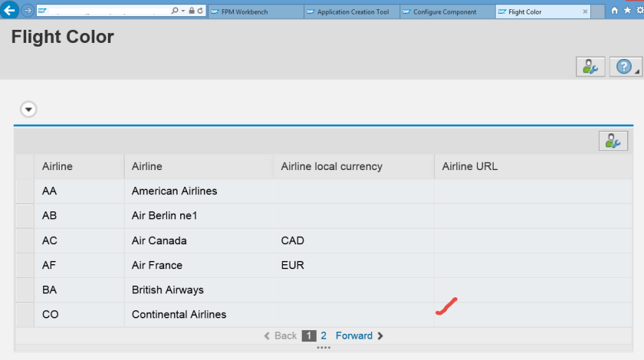The width and height of the screenshot is (644, 360).
Task: Expand the round collapse arrow above table
Action: point(28,110)
